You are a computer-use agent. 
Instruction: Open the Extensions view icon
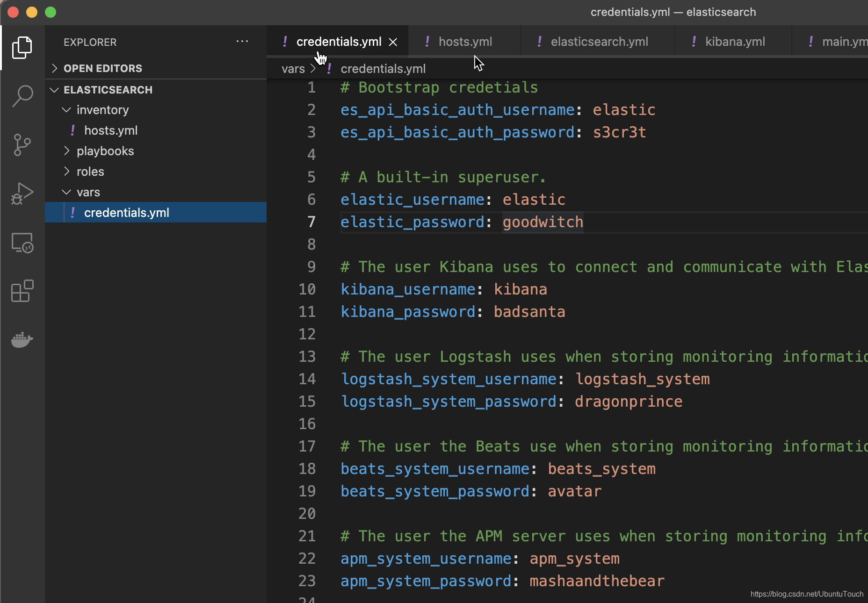click(22, 291)
